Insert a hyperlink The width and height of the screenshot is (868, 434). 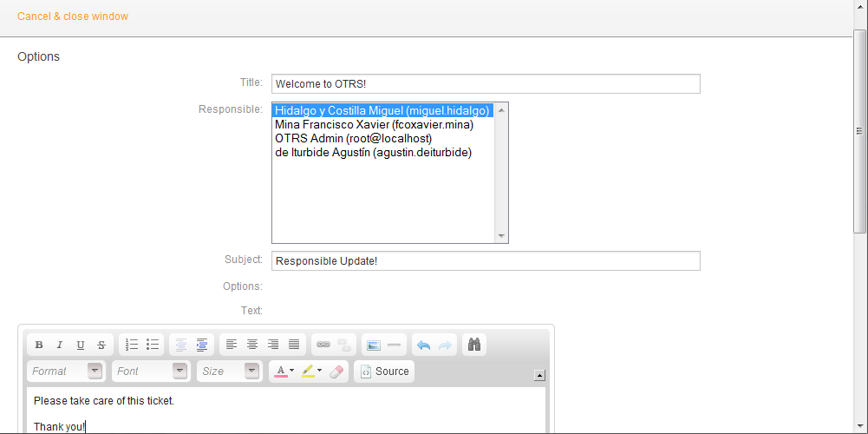(x=323, y=345)
